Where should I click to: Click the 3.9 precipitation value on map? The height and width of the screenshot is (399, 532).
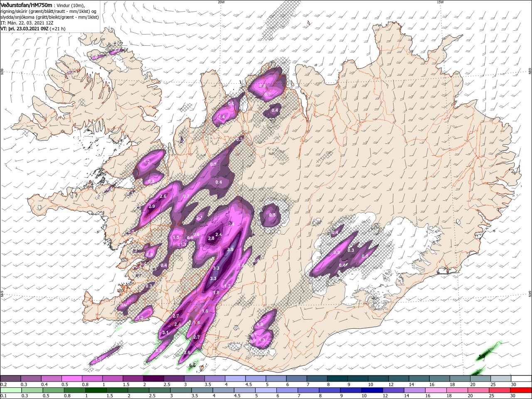pos(231,249)
